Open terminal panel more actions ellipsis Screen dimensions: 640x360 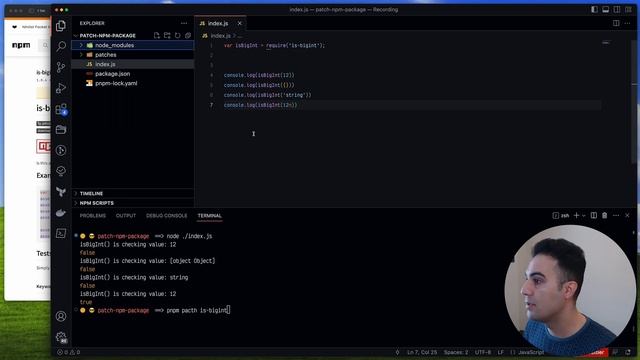point(616,216)
